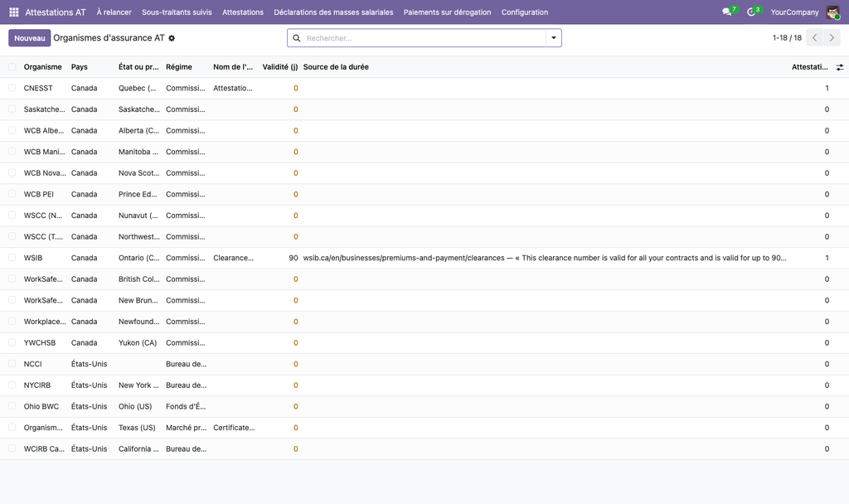Toggle the select-all checkbox in header
The image size is (849, 504).
click(x=12, y=67)
